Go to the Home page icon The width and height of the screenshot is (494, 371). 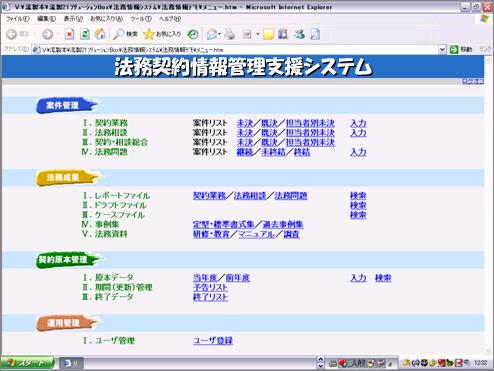pos(100,34)
